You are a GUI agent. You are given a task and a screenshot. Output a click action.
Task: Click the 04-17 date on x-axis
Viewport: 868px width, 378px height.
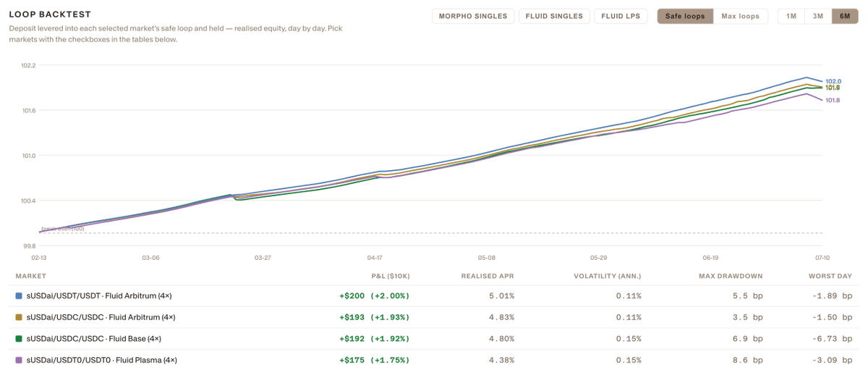coord(375,258)
